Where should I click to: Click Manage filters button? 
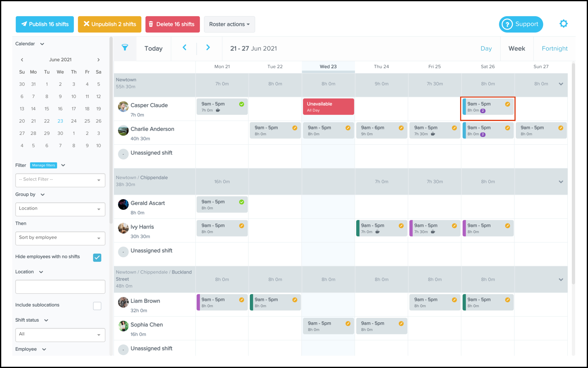pos(44,165)
